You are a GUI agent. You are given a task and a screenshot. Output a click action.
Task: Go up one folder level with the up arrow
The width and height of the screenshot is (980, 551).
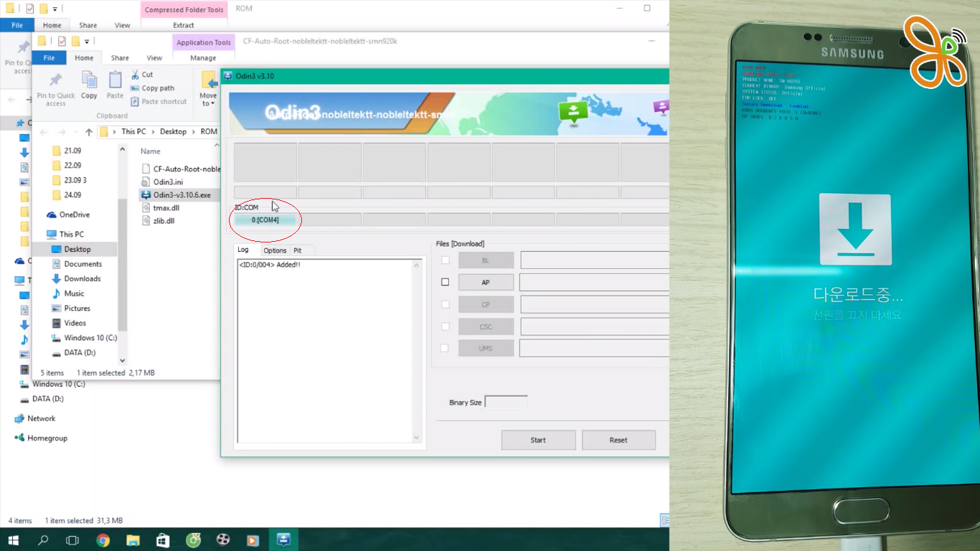89,132
